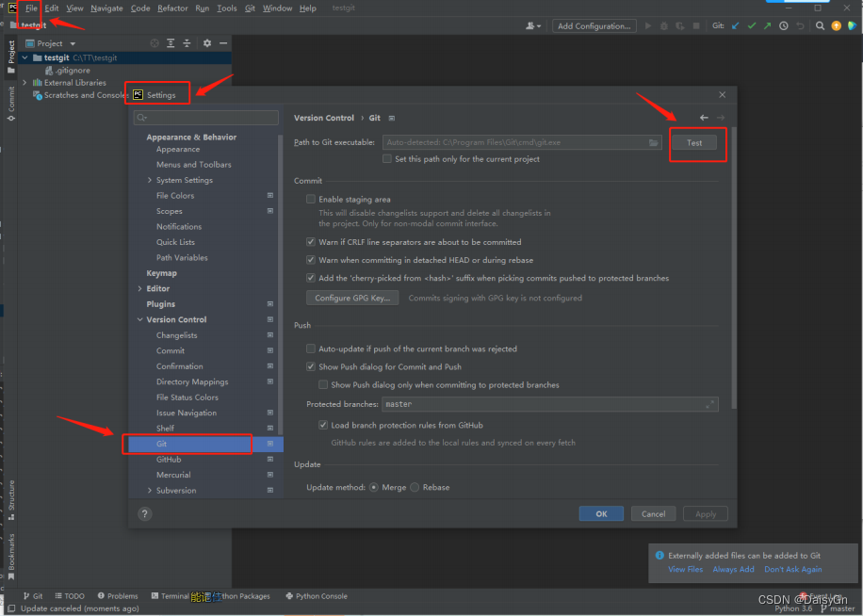863x616 pixels.
Task: Toggle Set this path only for current project
Action: [x=387, y=159]
